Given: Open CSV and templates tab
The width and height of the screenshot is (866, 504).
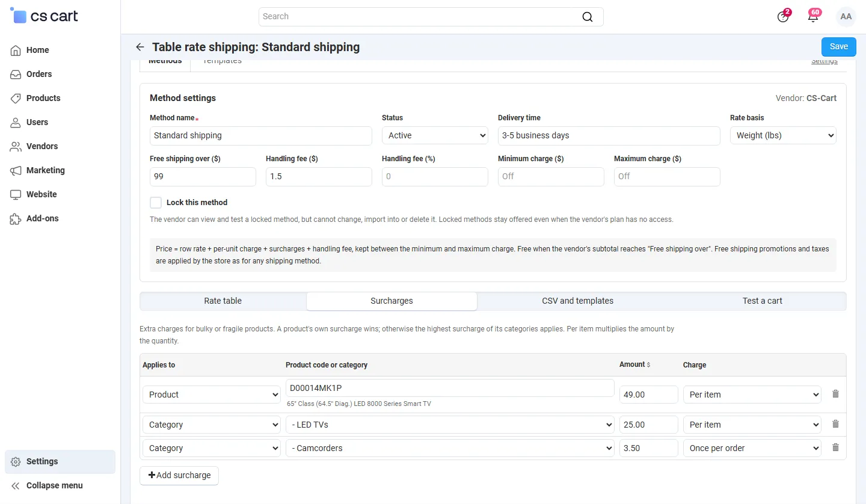Looking at the screenshot, I should click(x=577, y=301).
